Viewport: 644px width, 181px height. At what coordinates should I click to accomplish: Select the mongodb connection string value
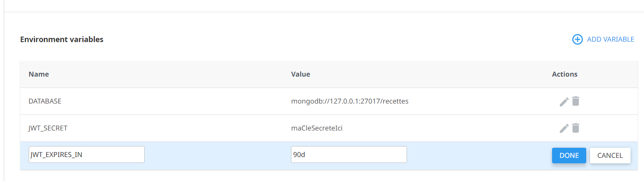pos(350,101)
